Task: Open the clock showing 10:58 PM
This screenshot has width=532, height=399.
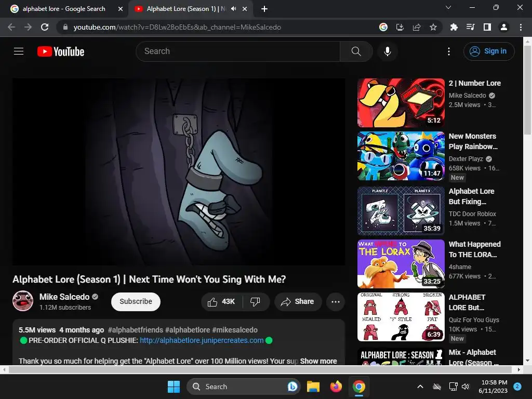Action: pyautogui.click(x=493, y=387)
